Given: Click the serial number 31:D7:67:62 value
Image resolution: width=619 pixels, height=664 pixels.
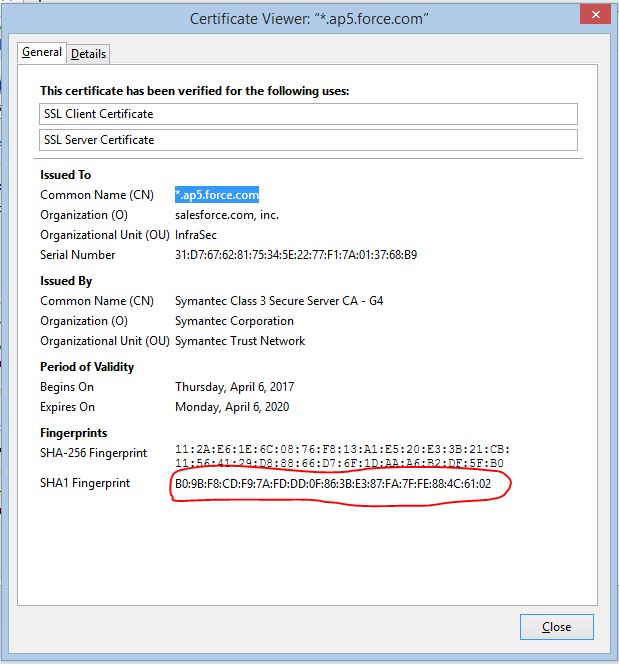Looking at the screenshot, I should click(x=296, y=255).
